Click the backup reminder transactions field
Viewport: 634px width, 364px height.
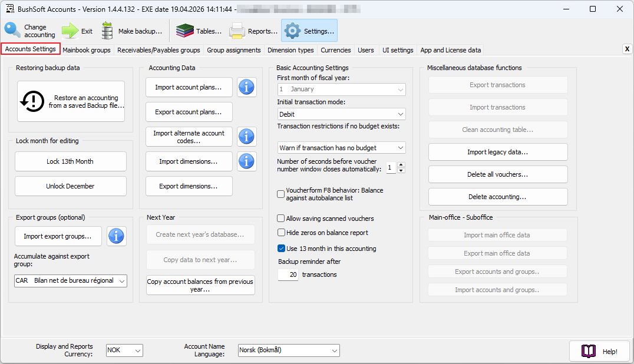point(288,274)
